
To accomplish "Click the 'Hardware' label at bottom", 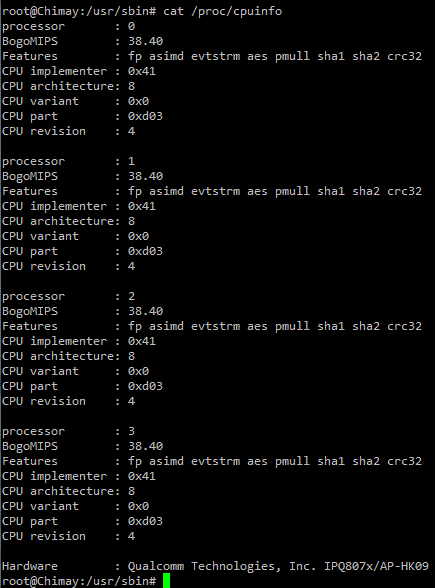I will click(x=30, y=566).
